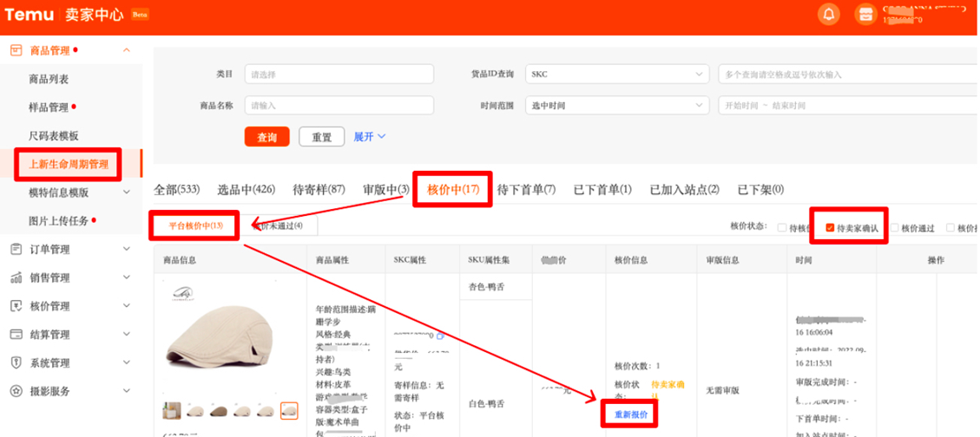
Task: Click the 结算管理 card icon
Action: click(16, 335)
